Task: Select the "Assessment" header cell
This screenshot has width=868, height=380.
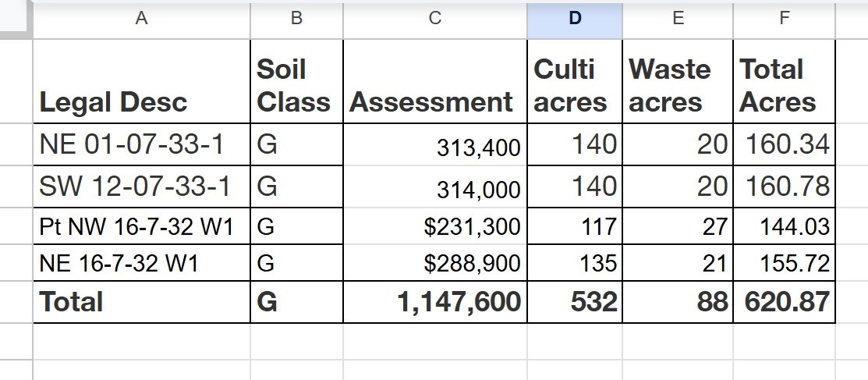Action: click(434, 81)
